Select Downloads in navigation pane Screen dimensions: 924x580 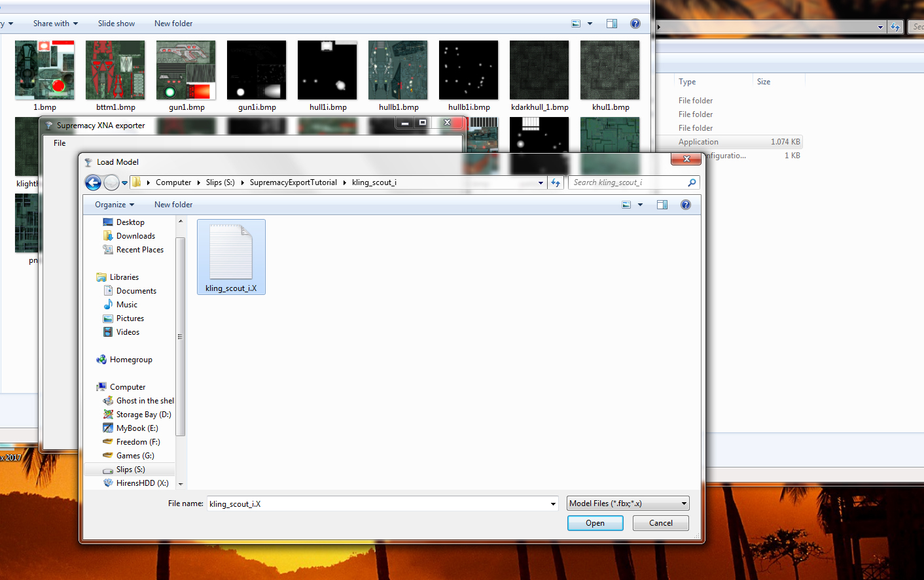(129, 236)
